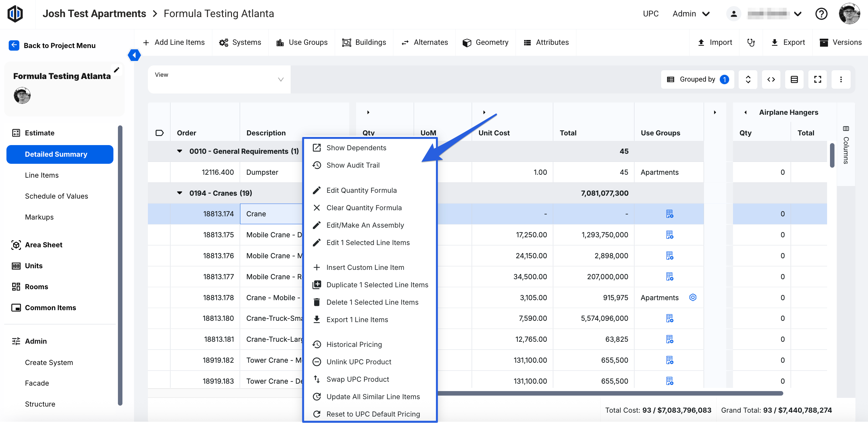Image resolution: width=868 pixels, height=423 pixels.
Task: Click the help question mark icon
Action: tap(821, 14)
